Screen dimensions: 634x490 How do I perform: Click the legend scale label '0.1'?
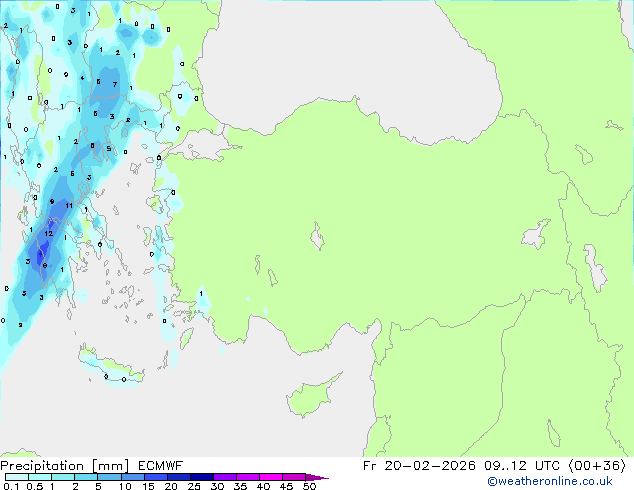coord(11,486)
